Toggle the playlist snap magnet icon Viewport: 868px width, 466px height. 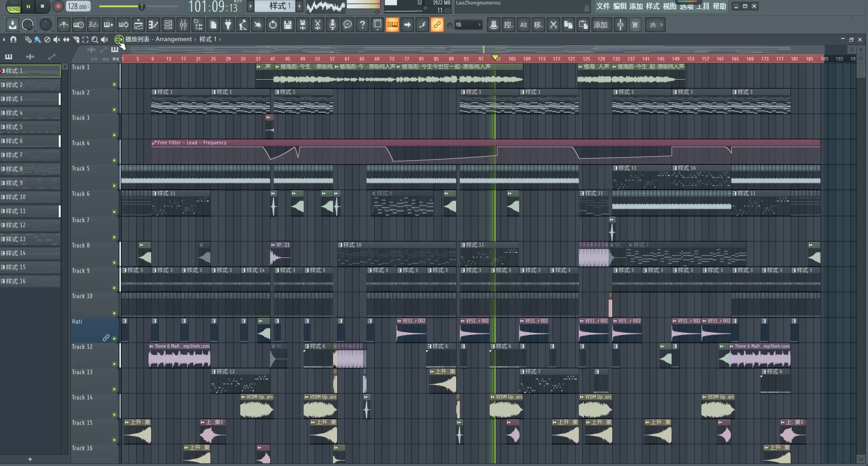point(14,39)
